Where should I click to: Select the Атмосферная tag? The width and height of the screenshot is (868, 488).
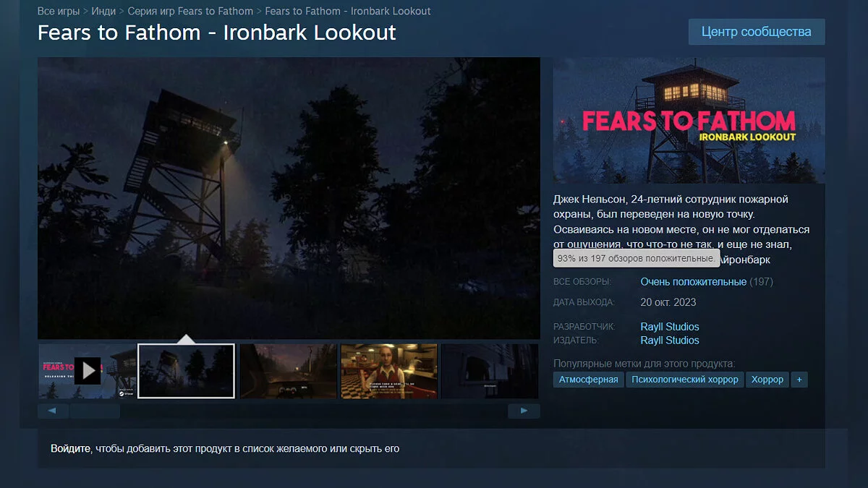[588, 380]
